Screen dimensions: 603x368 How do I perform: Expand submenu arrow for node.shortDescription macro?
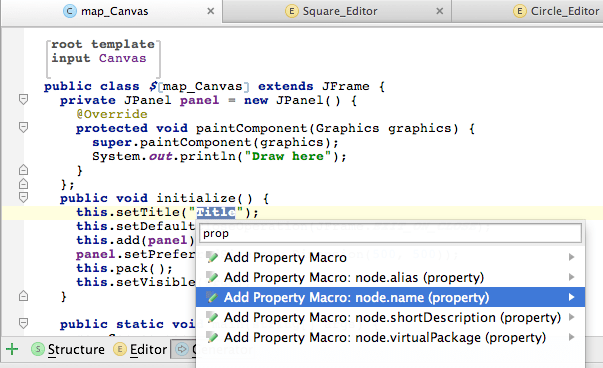[x=571, y=317]
